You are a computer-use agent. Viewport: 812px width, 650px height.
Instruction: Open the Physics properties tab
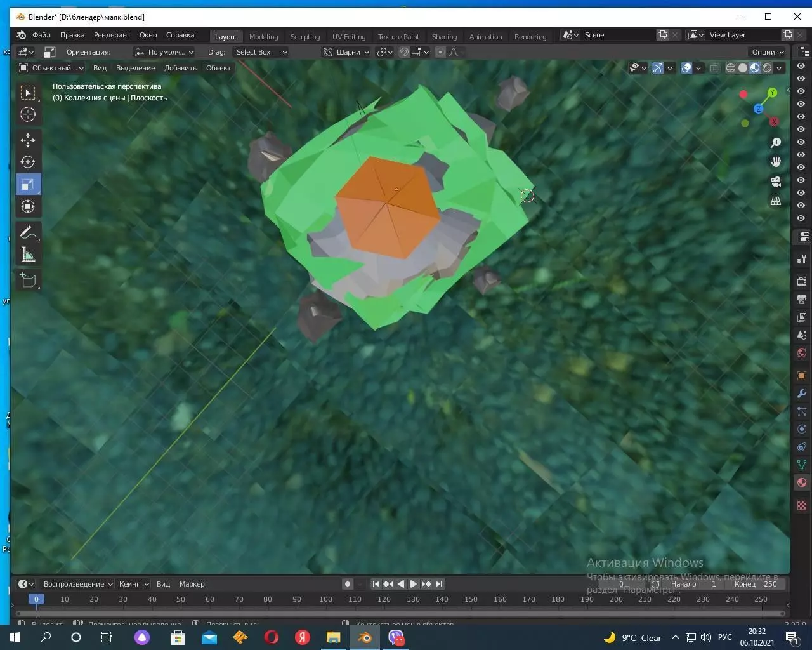tap(802, 429)
